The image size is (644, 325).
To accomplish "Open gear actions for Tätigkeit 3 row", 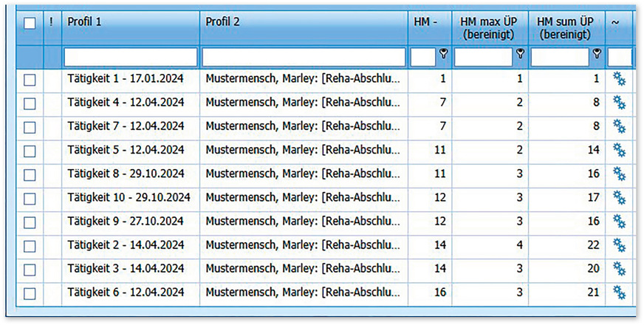I will pos(619,269).
